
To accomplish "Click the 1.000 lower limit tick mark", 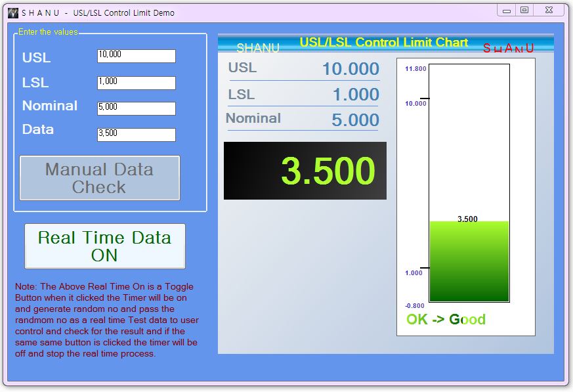I will tap(425, 268).
